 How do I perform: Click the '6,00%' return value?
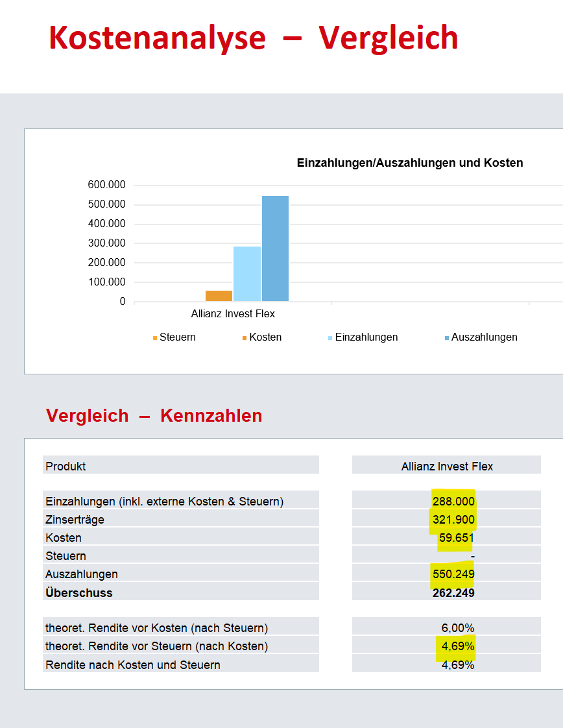click(x=458, y=628)
